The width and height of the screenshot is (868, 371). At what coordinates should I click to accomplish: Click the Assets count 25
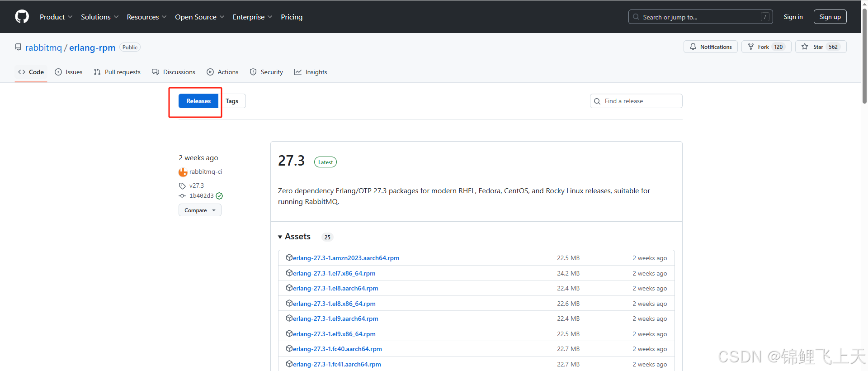[x=327, y=237]
